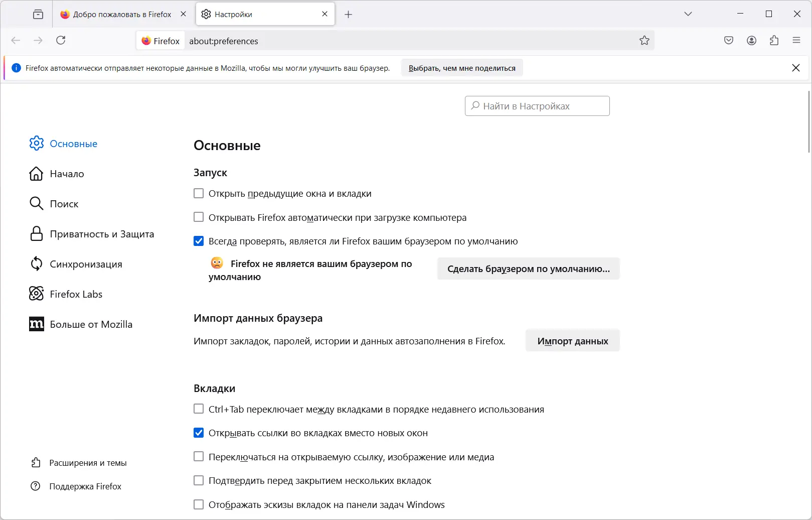Click the Импорт данных button

tap(572, 341)
